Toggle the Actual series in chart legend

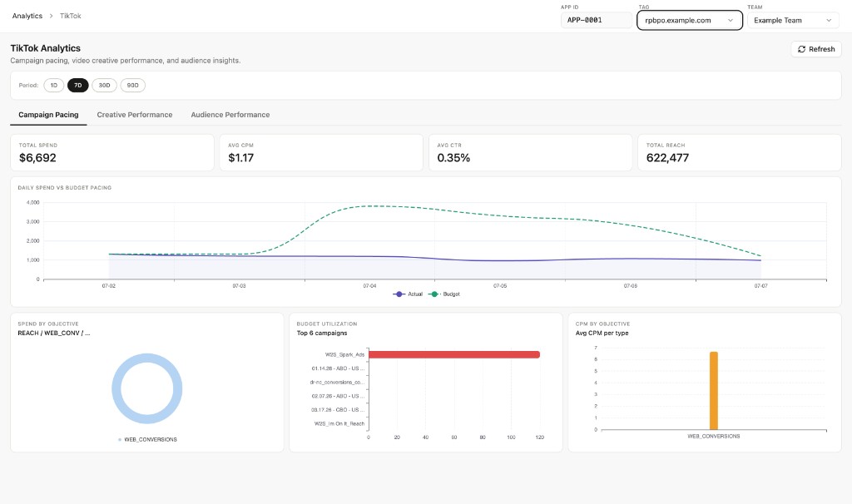(x=408, y=294)
